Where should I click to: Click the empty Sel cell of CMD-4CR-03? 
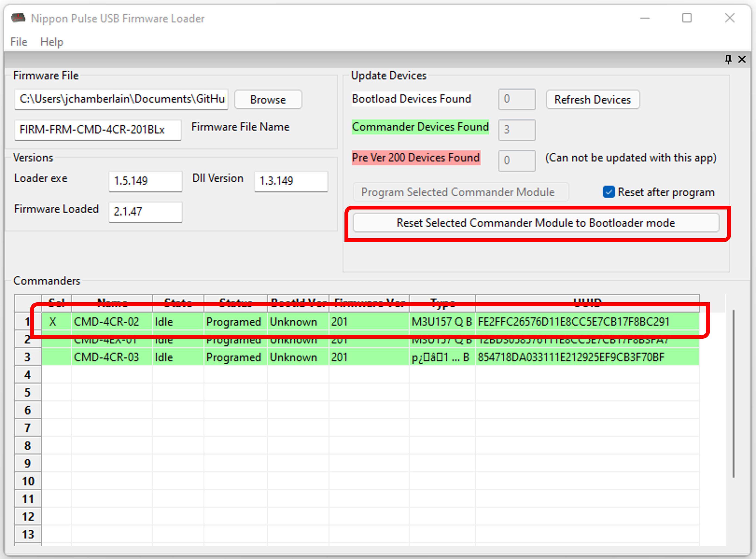click(x=56, y=357)
